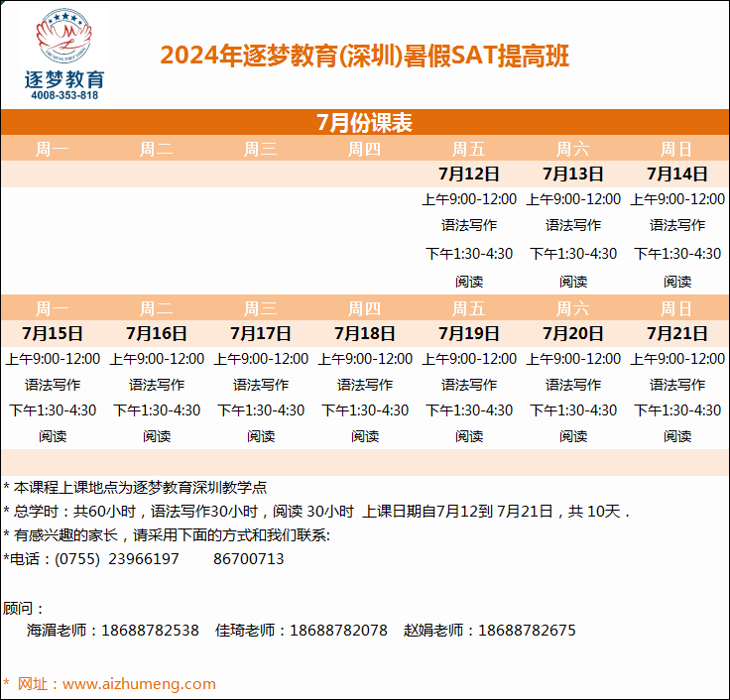Click 佳琦老师 number 18688782078
Image resolution: width=730 pixels, height=700 pixels.
tap(338, 631)
